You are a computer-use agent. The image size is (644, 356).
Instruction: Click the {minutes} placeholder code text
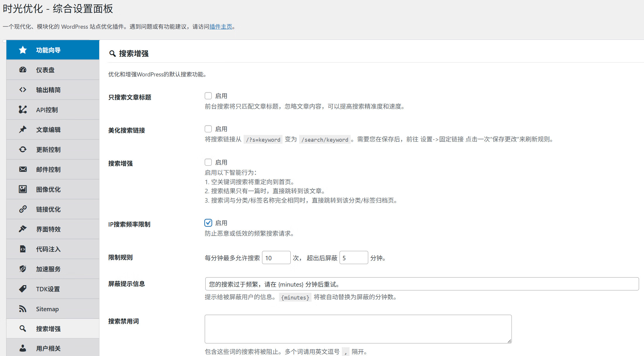[x=295, y=297]
